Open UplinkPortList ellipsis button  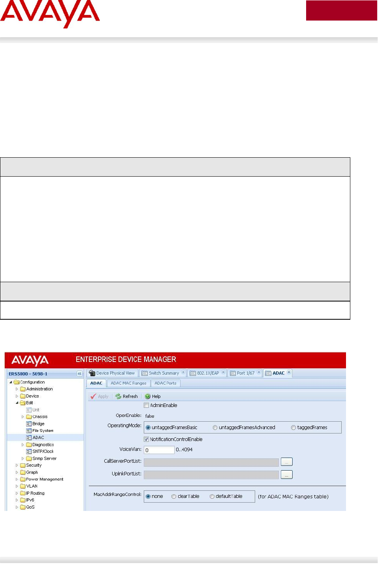(287, 474)
